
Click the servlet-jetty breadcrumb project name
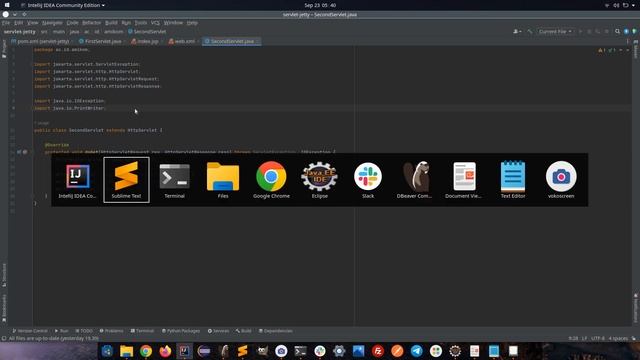point(20,31)
